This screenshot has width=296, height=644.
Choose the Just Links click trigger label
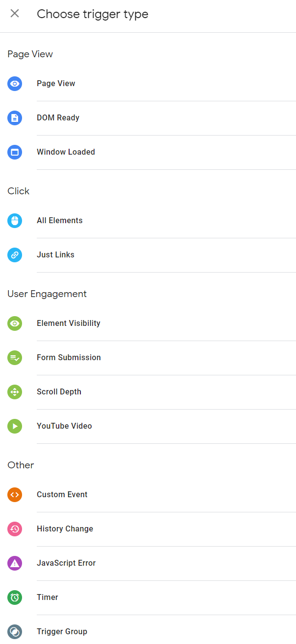click(55, 255)
